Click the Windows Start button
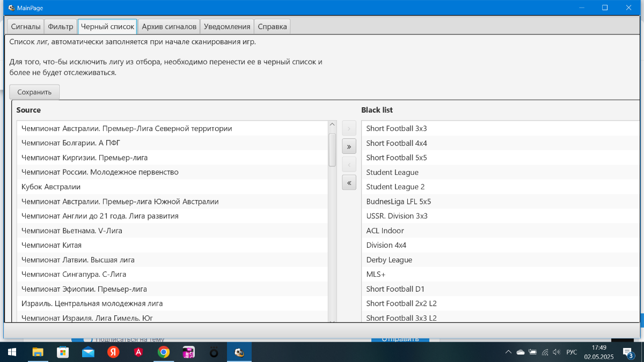Screen dimensions: 644x362 pyautogui.click(x=12, y=352)
